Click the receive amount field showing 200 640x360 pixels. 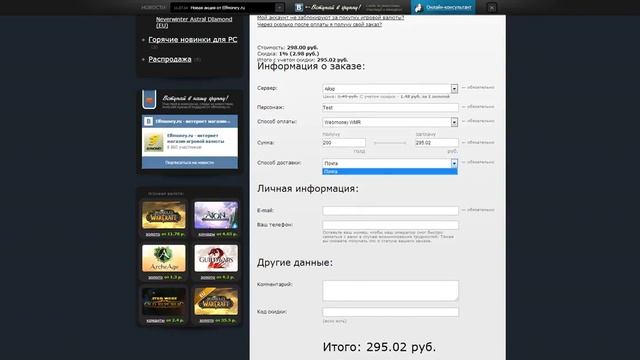(344, 143)
